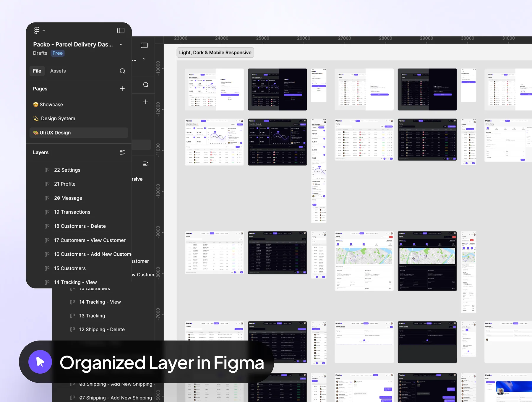This screenshot has width=532, height=402.
Task: Click the frame icon beside 17 Customers - View Customer
Action: (x=47, y=240)
